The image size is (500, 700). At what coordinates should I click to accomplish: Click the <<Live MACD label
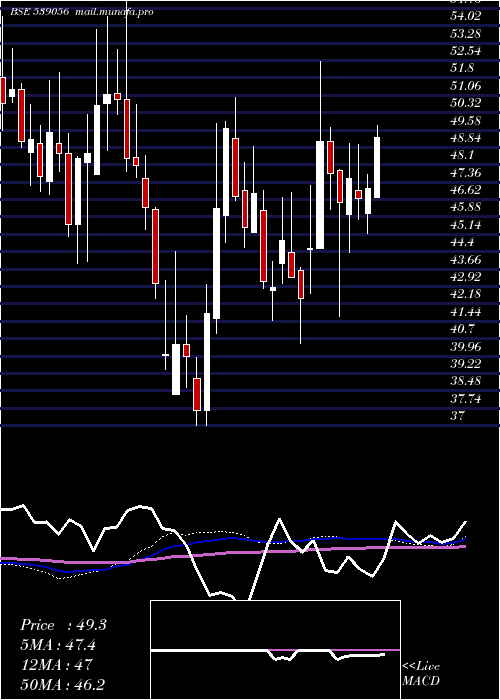tap(421, 674)
